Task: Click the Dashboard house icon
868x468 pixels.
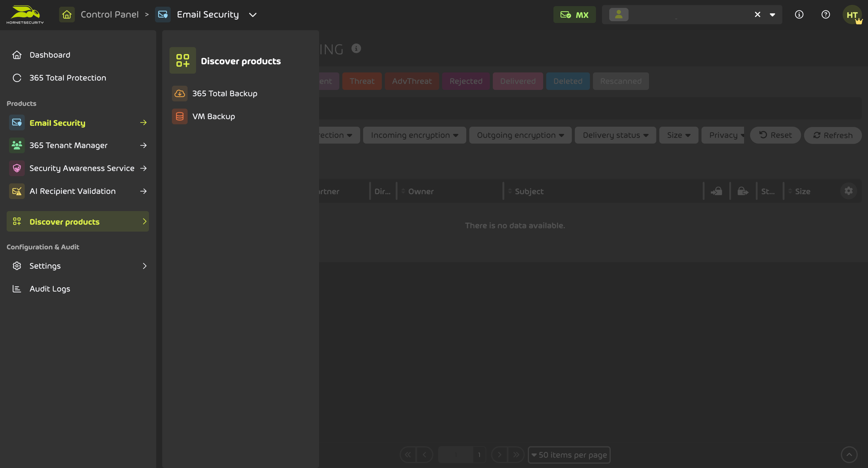Action: coord(17,55)
